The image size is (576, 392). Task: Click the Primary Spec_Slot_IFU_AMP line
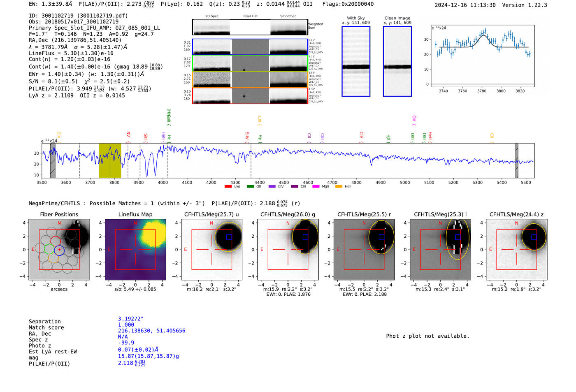pyautogui.click(x=95, y=28)
